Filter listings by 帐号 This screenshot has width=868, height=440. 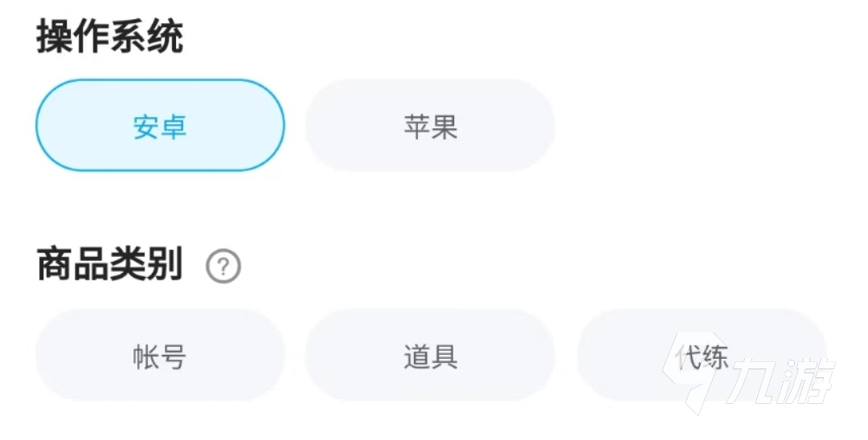pyautogui.click(x=160, y=356)
